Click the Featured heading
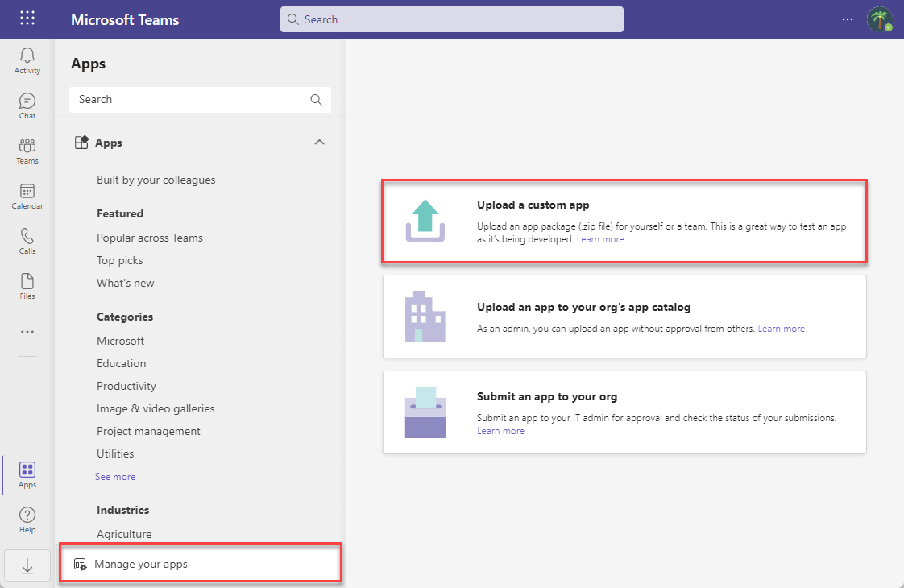Screen dimensions: 904x588 120,214
